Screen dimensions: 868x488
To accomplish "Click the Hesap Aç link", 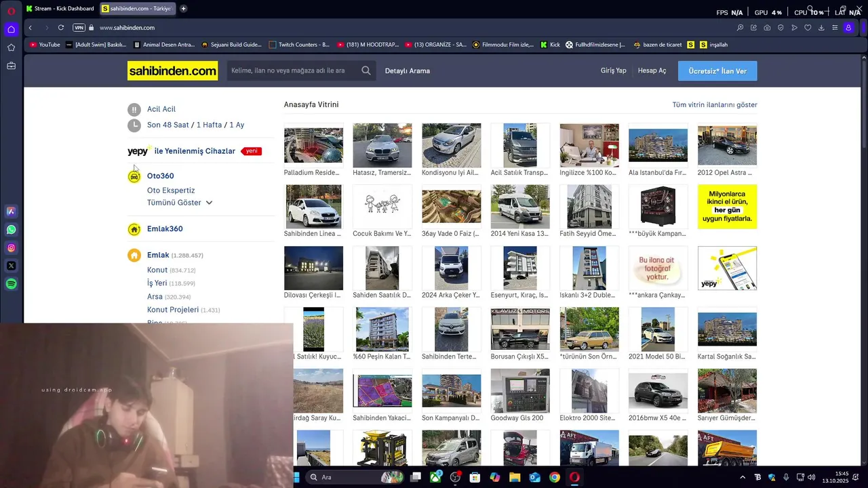I will (652, 70).
